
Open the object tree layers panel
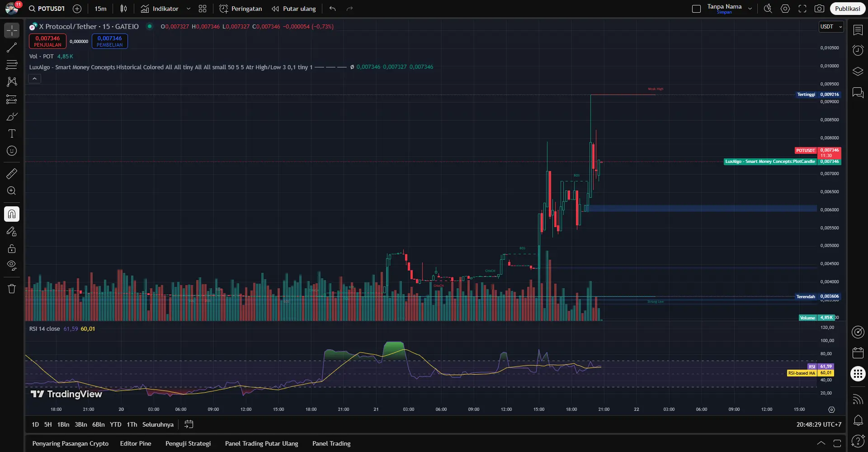click(x=858, y=71)
